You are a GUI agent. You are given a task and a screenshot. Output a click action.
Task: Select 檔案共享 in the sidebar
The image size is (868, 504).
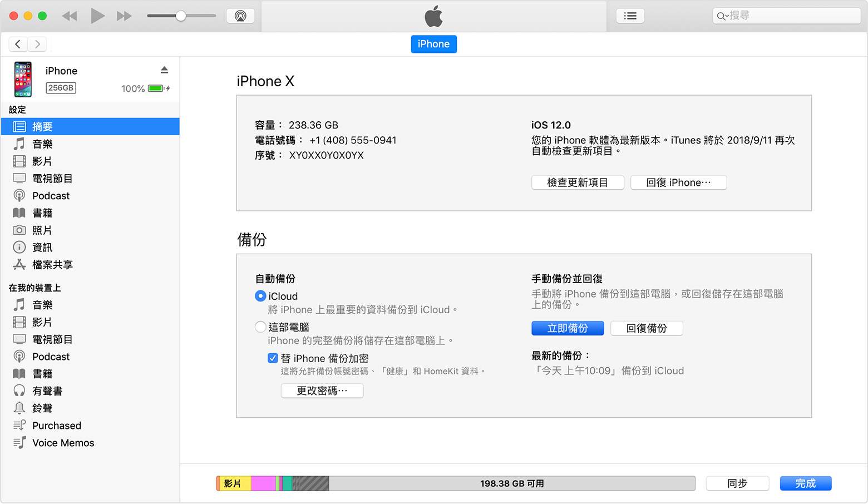[x=52, y=265]
